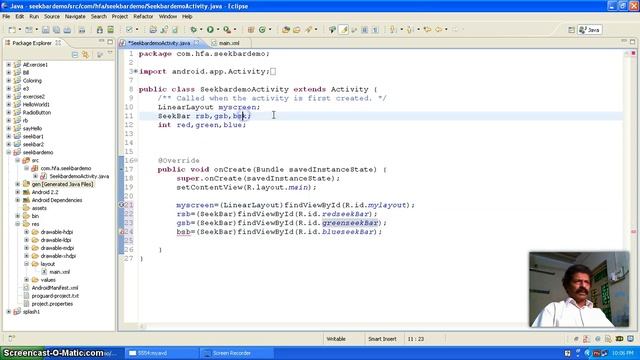Open the dropdown next to Run icon
Image resolution: width=640 pixels, height=360 pixels.
(218, 30)
